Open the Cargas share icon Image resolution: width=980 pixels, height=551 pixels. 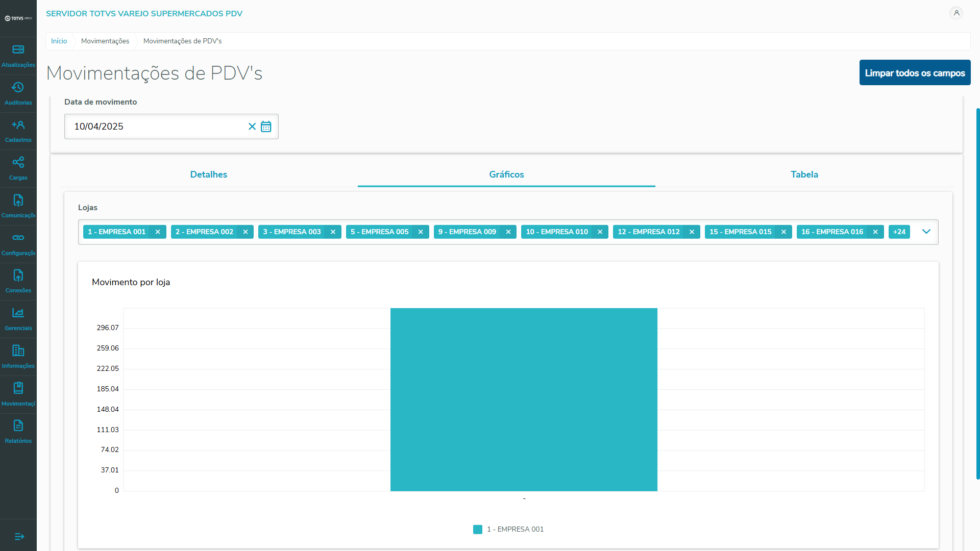18,163
